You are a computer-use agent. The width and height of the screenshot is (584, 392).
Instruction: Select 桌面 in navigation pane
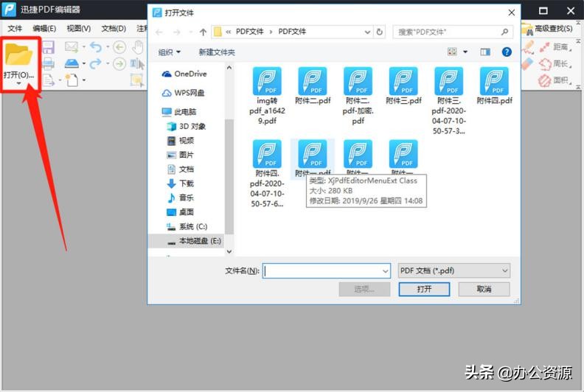pos(181,212)
